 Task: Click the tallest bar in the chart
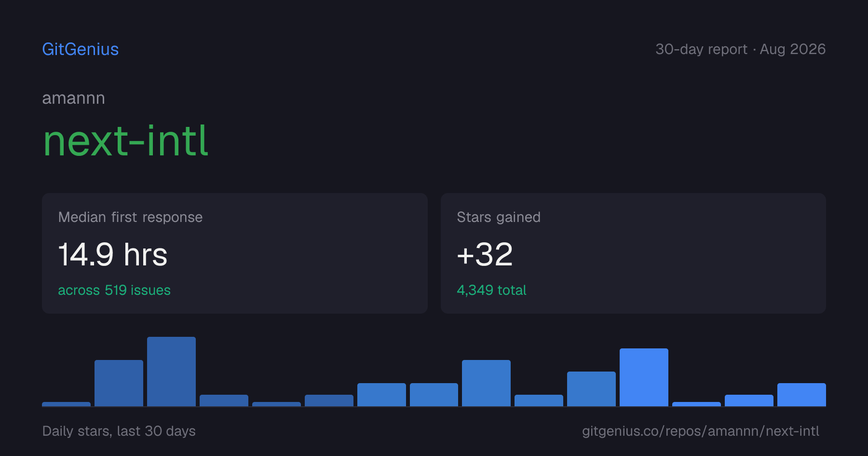point(171,372)
